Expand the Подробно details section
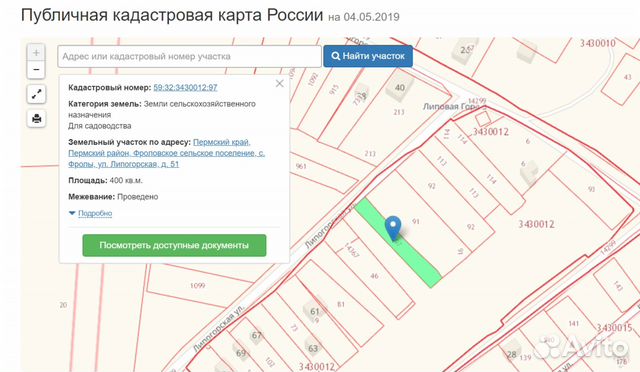640x372 pixels. click(x=95, y=213)
